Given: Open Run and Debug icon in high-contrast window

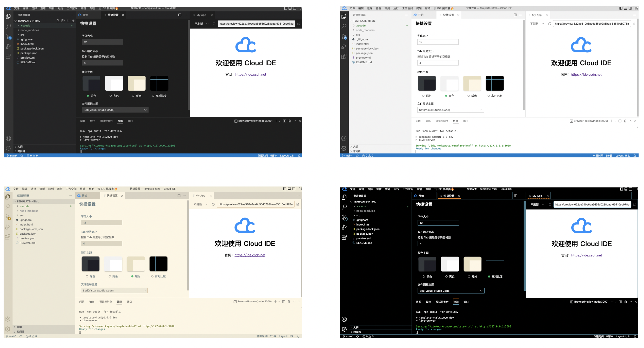Looking at the screenshot, I should pos(344,227).
